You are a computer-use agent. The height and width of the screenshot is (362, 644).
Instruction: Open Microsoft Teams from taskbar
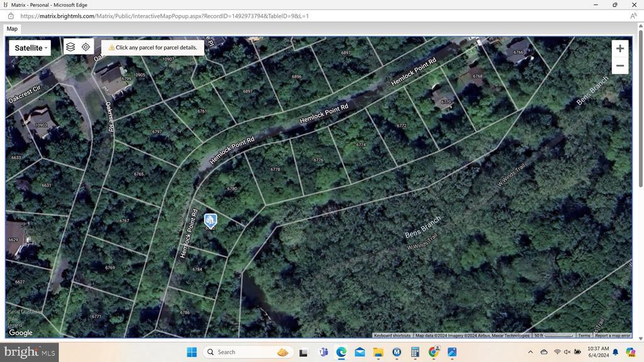pos(324,352)
